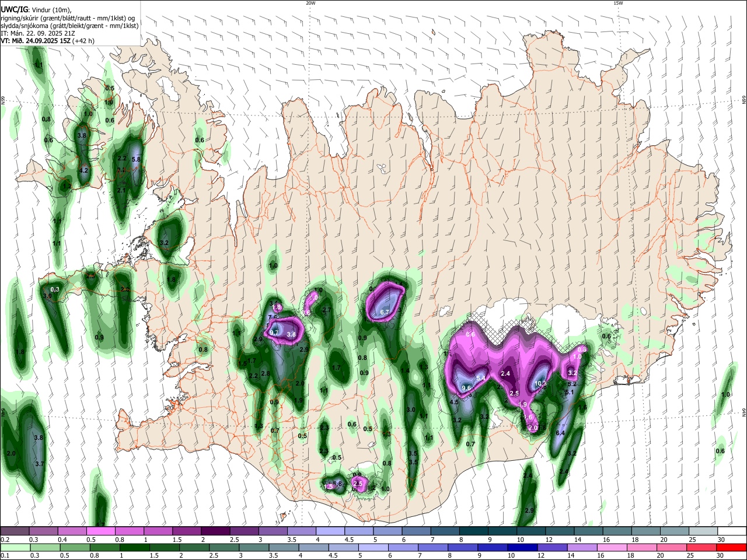Click the '0.1' label under the lower scale
The width and height of the screenshot is (747, 560).
click(4, 556)
